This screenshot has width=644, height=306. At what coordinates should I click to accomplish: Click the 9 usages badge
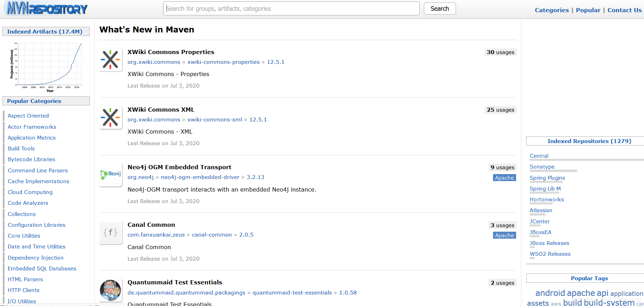(502, 167)
